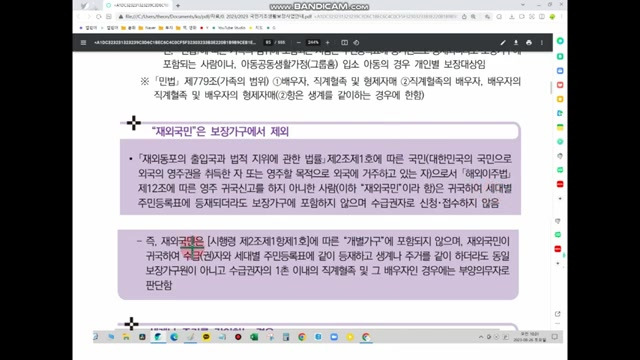Click the red record icon in the taskbar
Screen dimensions: 640x360
[238, 337]
